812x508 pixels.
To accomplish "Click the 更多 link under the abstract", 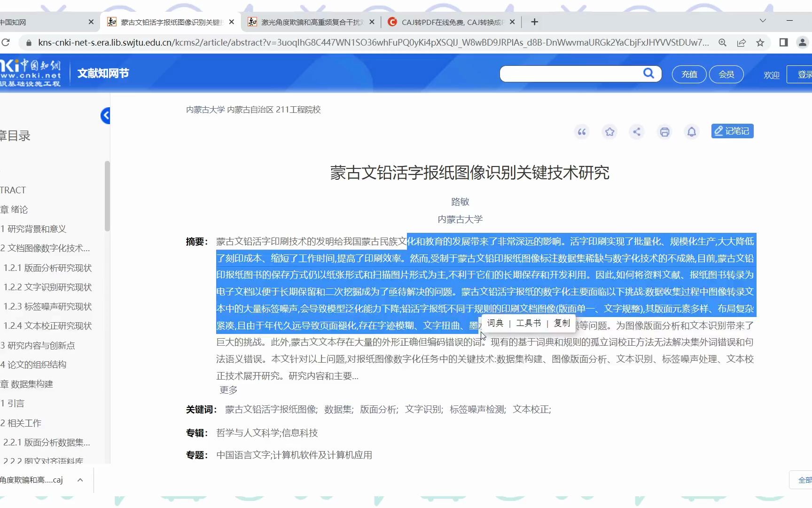I will 228,390.
